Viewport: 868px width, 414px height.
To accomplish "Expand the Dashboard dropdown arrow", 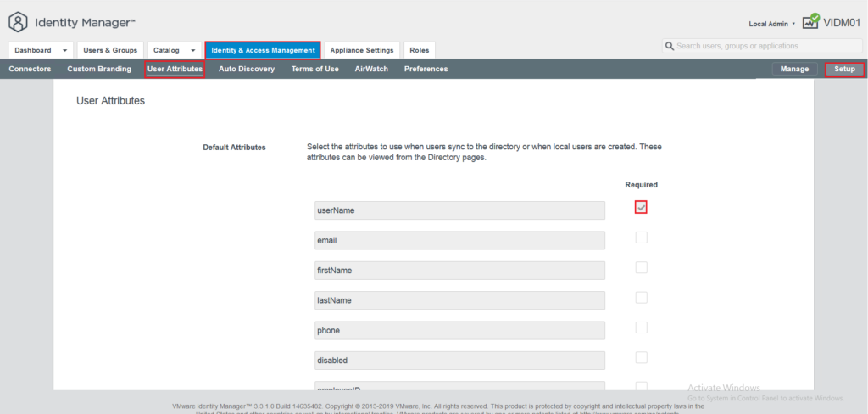I will pyautogui.click(x=65, y=50).
